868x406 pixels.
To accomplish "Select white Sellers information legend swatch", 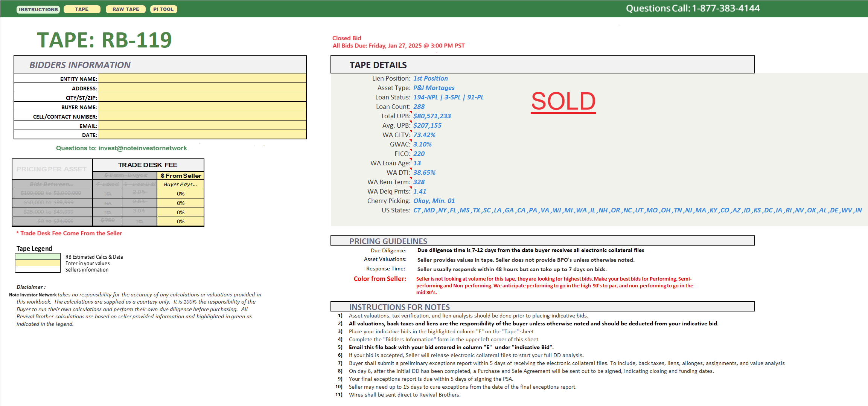I will point(38,270).
